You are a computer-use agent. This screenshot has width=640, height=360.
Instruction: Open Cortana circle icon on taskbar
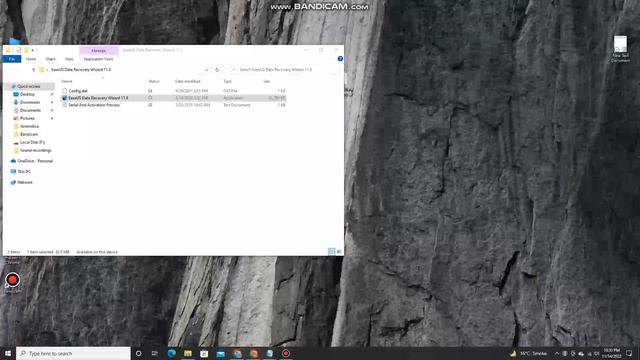138,353
